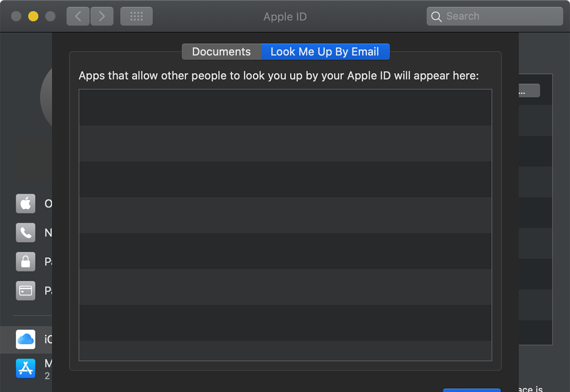Image resolution: width=570 pixels, height=392 pixels.
Task: Select the Look Me Up By Email tab
Action: click(x=325, y=52)
